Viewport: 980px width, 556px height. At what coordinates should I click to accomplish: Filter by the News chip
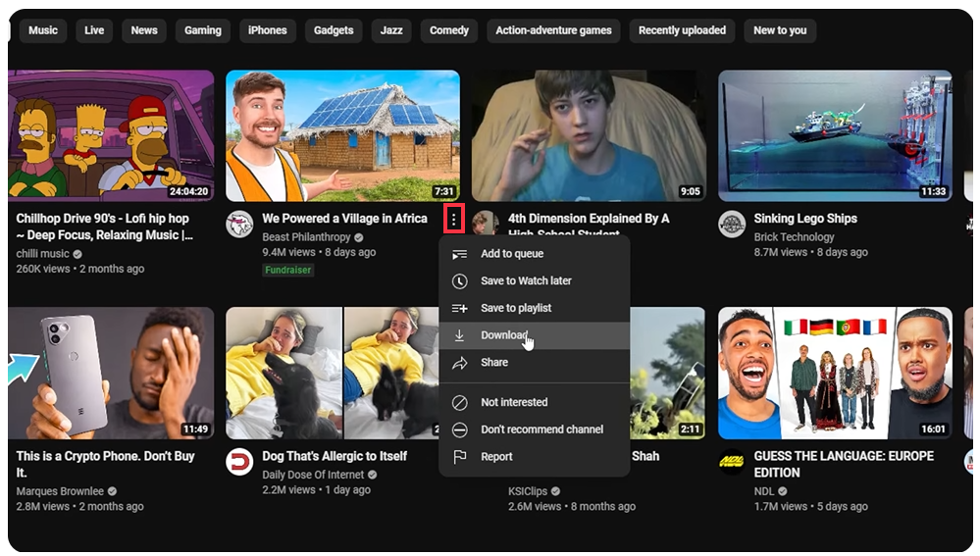pos(144,30)
